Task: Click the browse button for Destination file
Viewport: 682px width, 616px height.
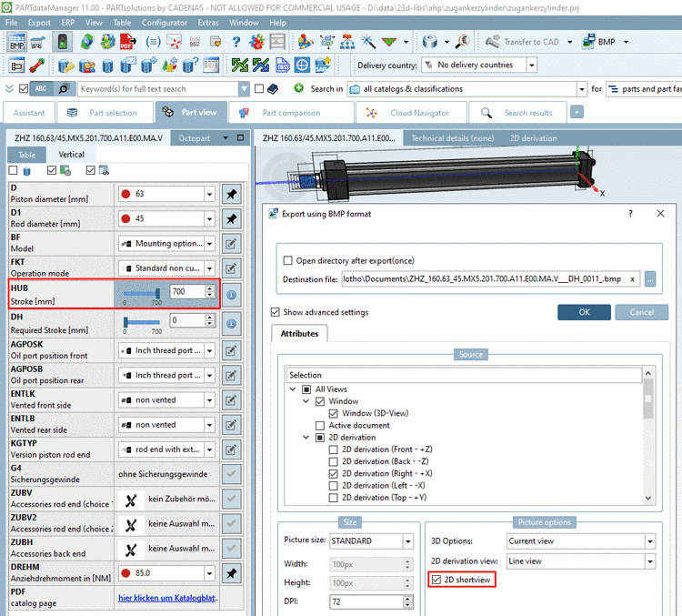Action: [x=650, y=279]
